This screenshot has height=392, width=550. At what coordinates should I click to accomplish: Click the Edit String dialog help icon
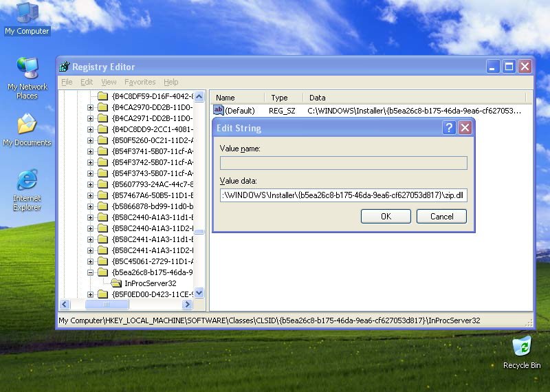click(449, 128)
